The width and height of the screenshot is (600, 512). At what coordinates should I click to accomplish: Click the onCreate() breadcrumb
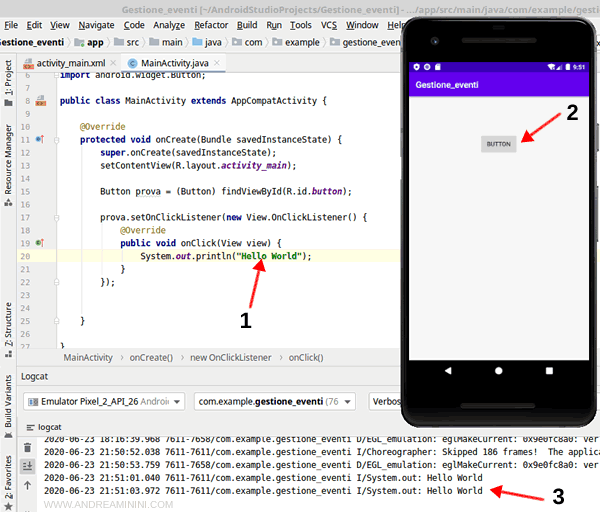pyautogui.click(x=151, y=357)
